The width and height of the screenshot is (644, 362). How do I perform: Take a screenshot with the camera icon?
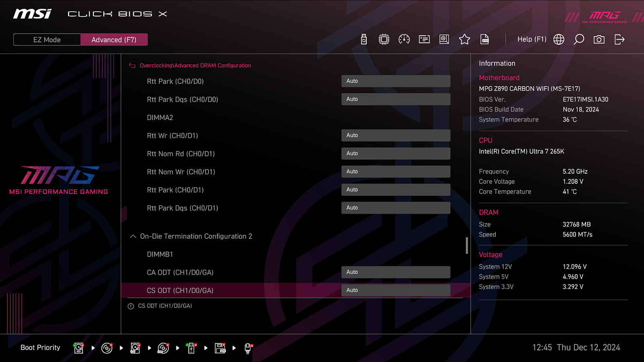599,39
